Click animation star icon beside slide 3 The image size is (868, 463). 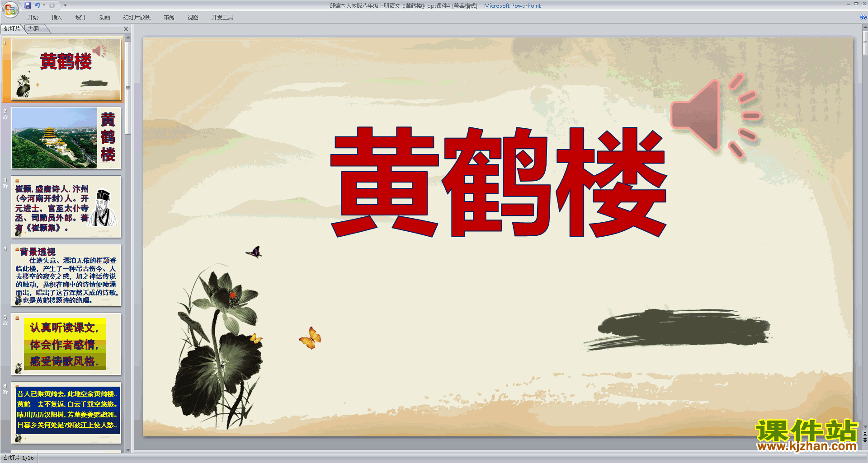5,186
